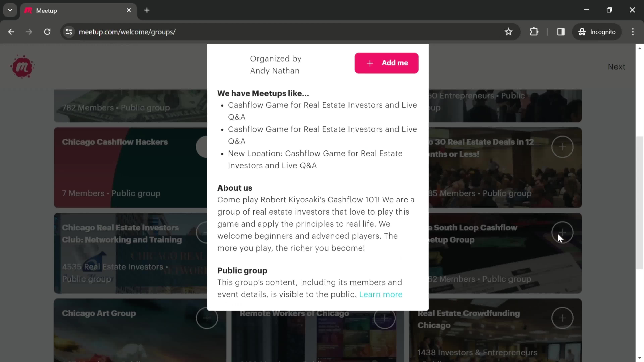Click the Meetup logo icon top left
This screenshot has width=644, height=362.
click(x=22, y=66)
